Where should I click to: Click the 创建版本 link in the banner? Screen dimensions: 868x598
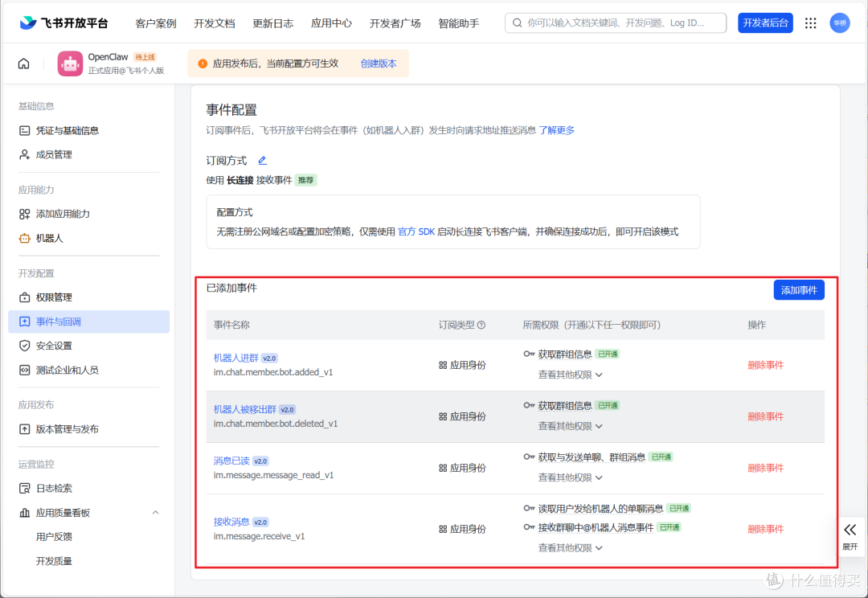pos(379,63)
